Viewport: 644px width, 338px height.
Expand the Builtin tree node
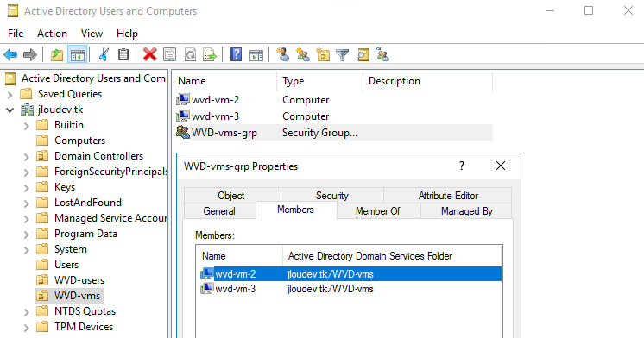[26, 126]
